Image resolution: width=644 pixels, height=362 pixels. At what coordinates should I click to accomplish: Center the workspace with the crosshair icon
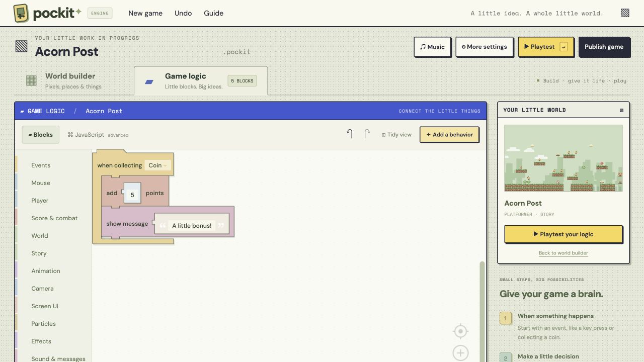click(460, 331)
